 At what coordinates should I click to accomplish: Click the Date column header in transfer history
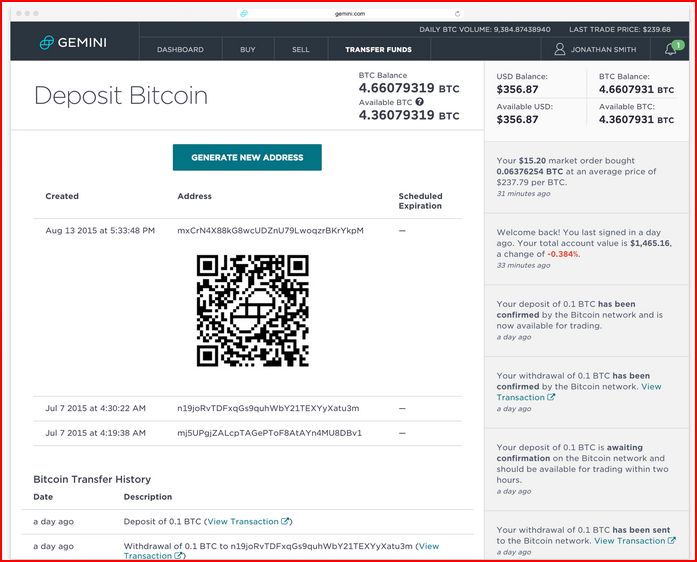point(43,497)
